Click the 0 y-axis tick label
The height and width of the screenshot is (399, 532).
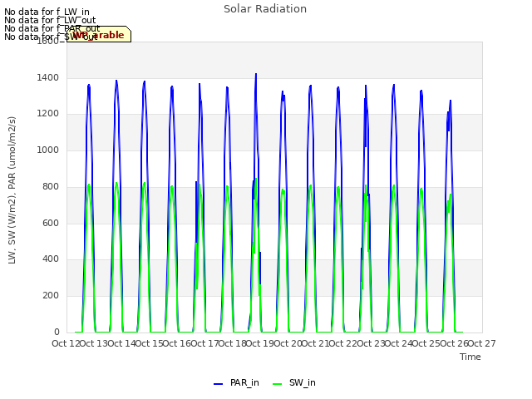click(x=57, y=332)
